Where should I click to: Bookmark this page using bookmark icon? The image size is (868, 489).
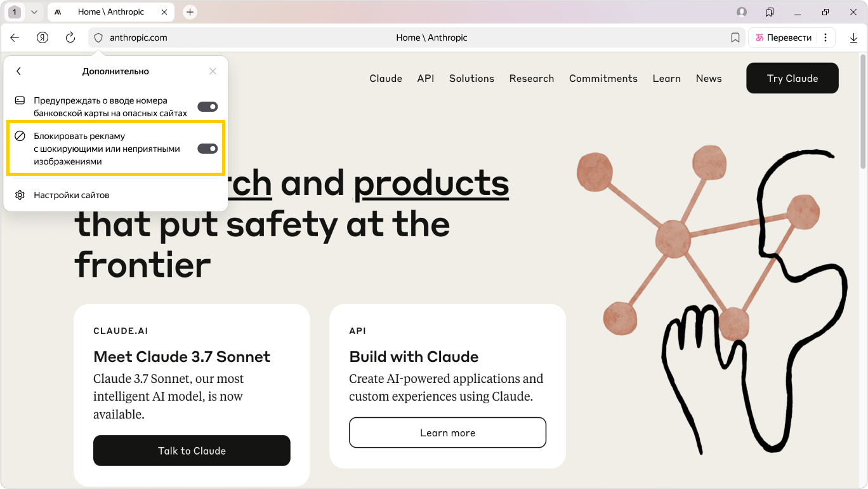[x=735, y=37]
